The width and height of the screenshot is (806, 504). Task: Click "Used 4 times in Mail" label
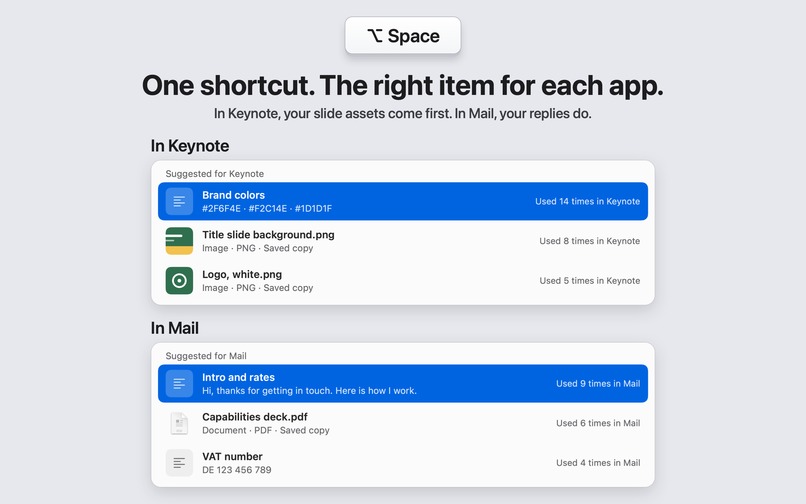(598, 462)
